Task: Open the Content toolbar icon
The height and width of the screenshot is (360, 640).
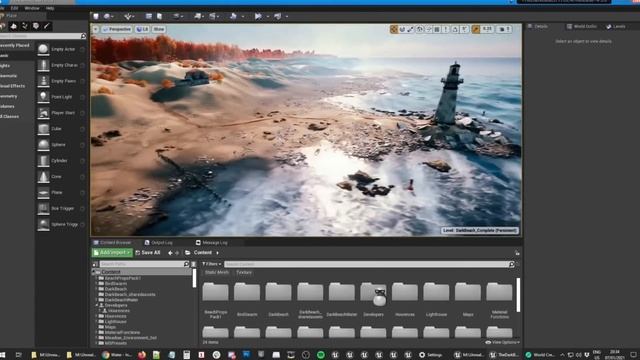Action: click(149, 16)
